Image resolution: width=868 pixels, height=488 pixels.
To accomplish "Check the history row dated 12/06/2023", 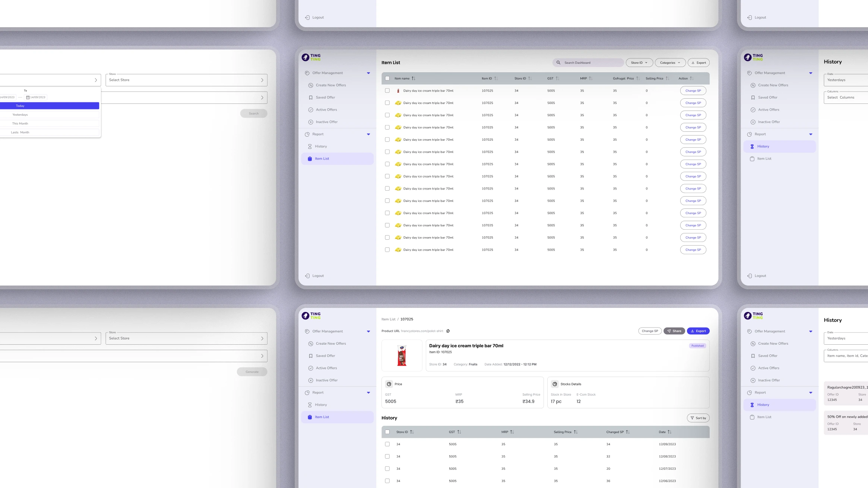I will [x=387, y=481].
